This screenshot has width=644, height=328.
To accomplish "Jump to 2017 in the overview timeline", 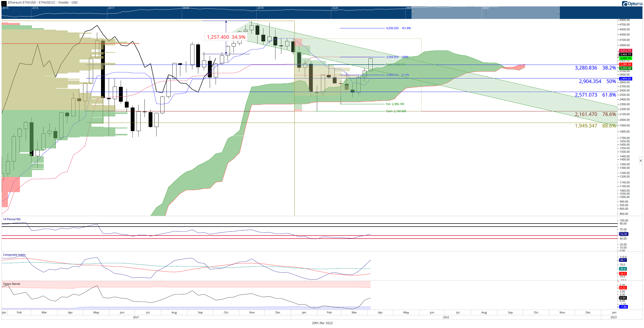I will pyautogui.click(x=111, y=8).
